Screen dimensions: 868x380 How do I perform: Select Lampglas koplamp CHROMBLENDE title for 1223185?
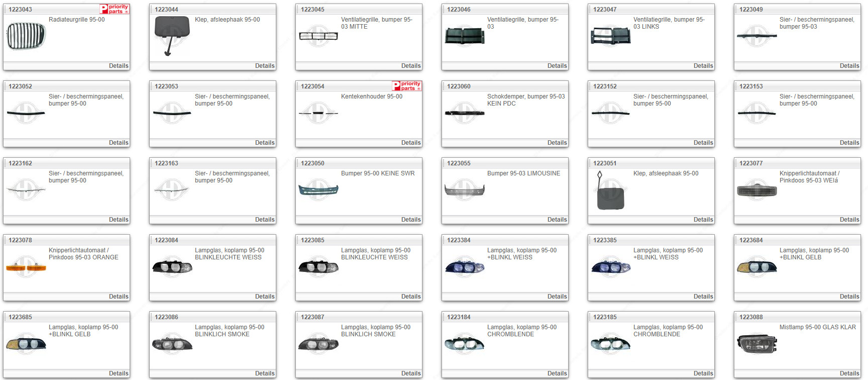click(668, 331)
